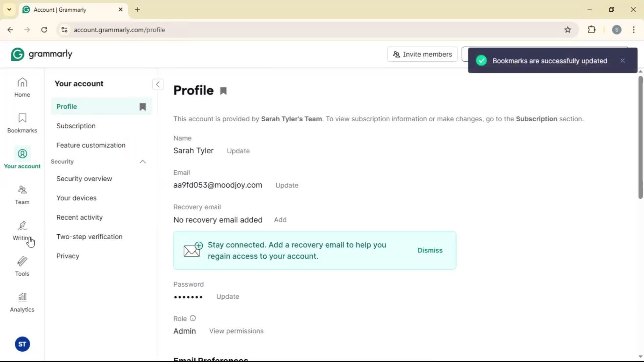Click the ST user avatar

tap(22, 344)
